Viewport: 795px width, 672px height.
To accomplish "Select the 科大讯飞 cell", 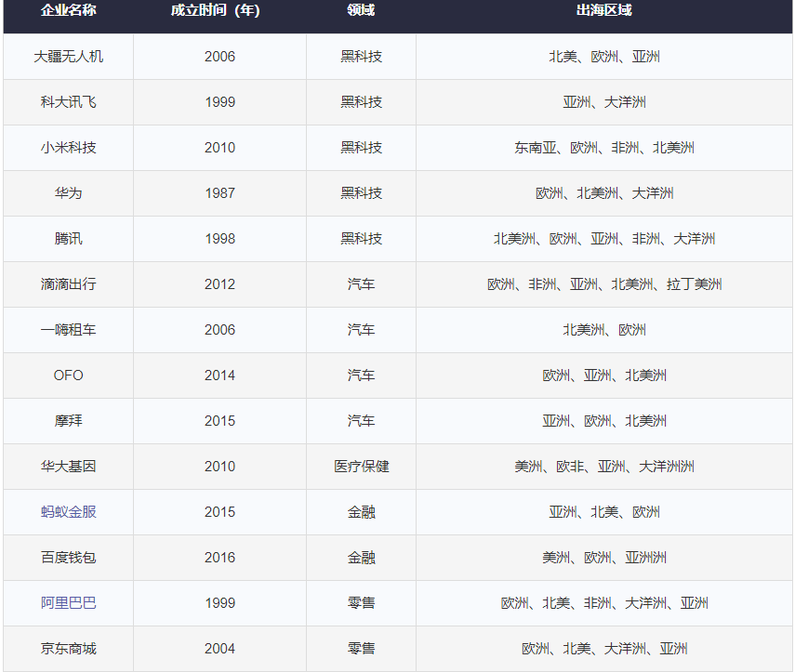I will (69, 102).
